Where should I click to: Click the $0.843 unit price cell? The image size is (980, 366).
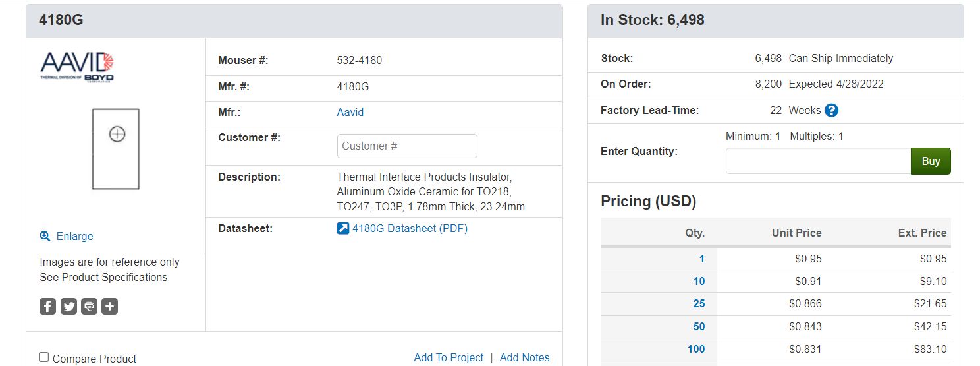click(805, 326)
